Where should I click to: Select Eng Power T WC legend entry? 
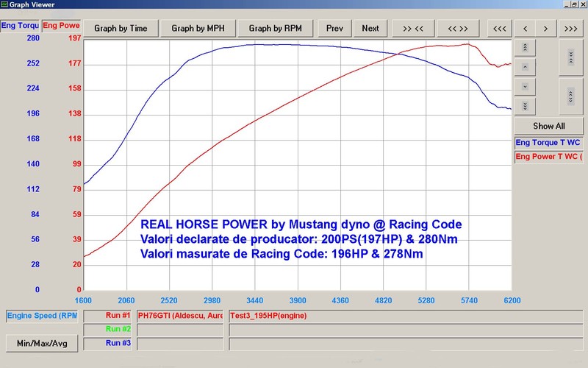pos(548,157)
